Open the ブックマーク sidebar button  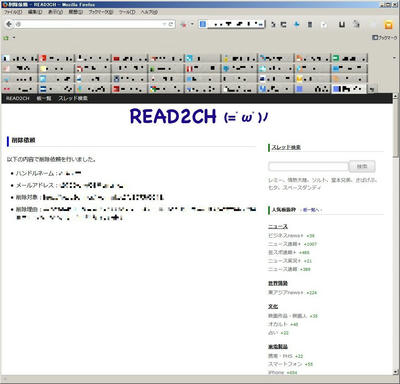(384, 37)
